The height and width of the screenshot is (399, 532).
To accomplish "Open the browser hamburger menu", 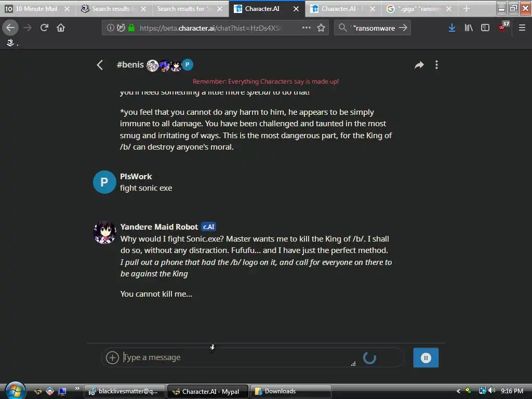I will tap(522, 28).
